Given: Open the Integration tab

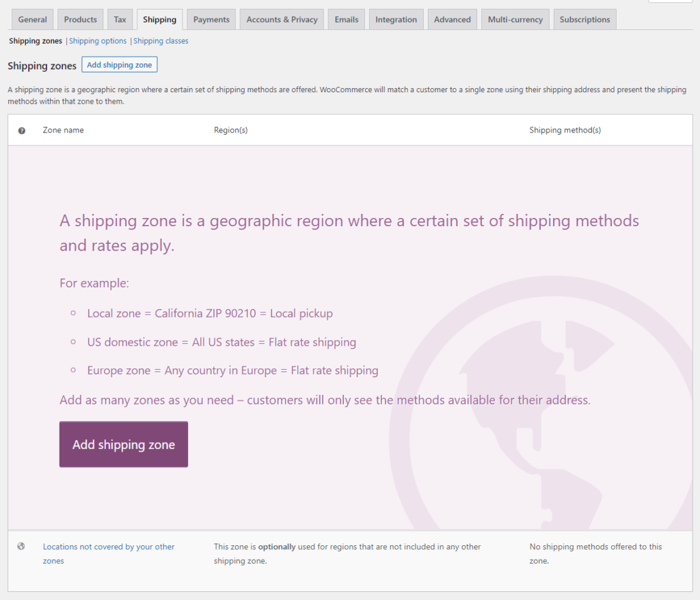Looking at the screenshot, I should click(396, 20).
